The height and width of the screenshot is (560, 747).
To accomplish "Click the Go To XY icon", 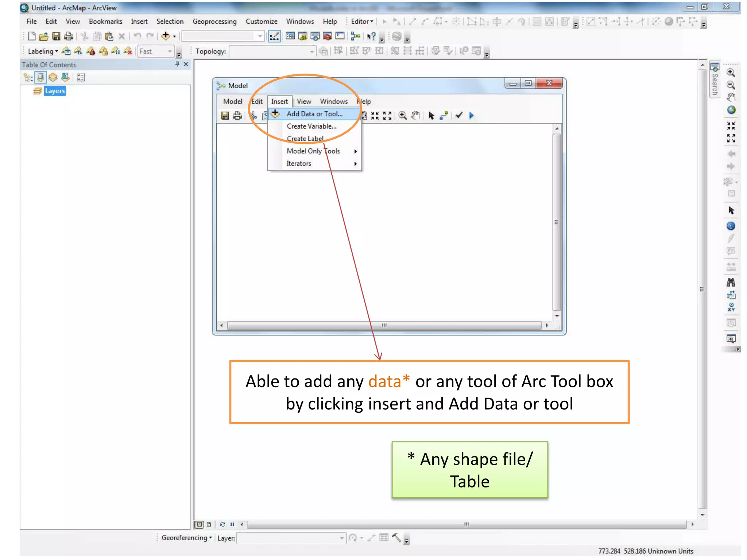I will pos(731,307).
